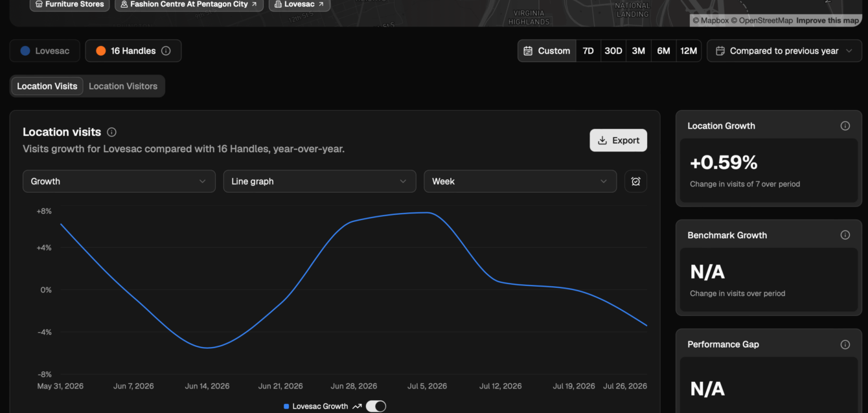Show info for Location visits heading
868x413 pixels.
(x=111, y=132)
